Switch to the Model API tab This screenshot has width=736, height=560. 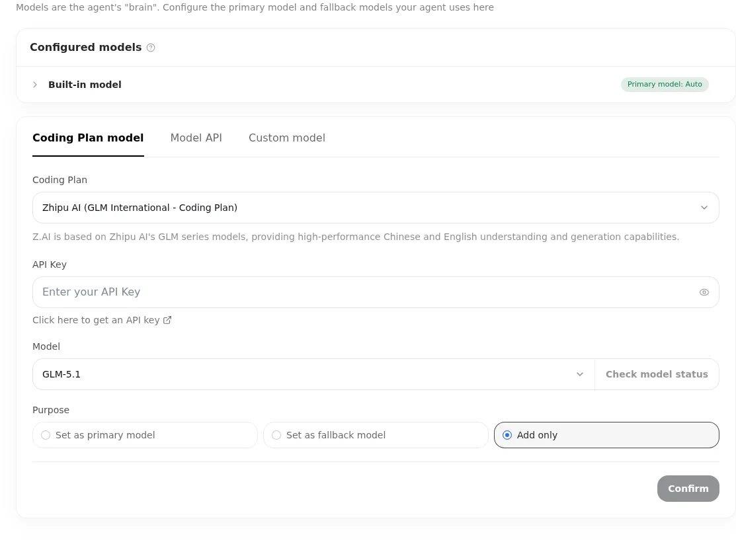[x=196, y=138]
